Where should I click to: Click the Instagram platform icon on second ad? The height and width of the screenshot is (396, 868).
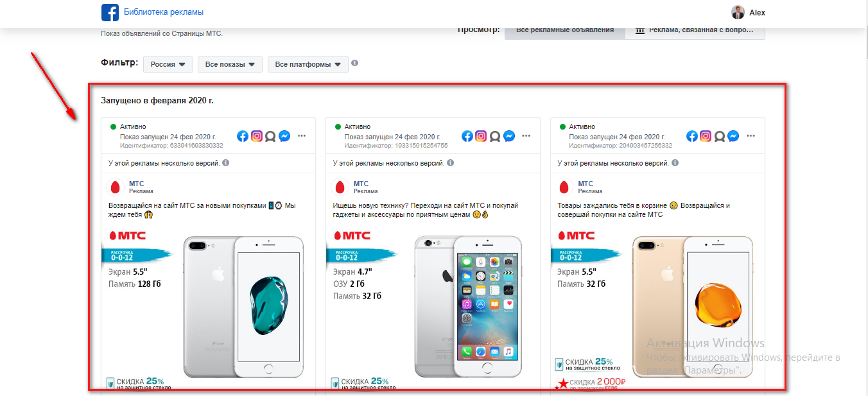tap(482, 136)
